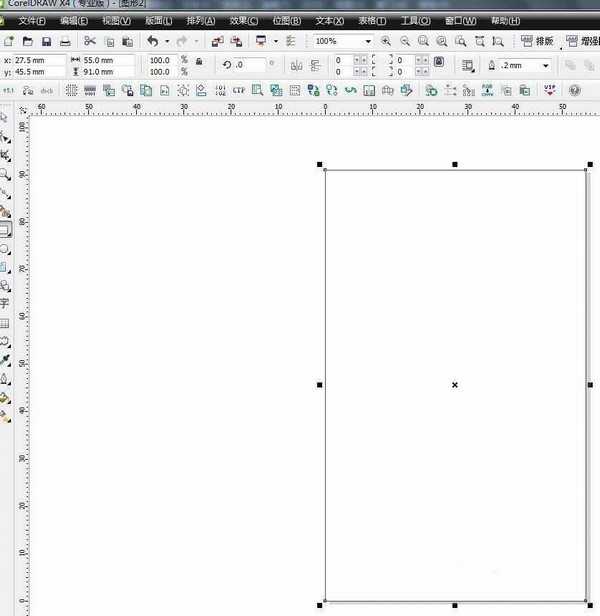The image size is (600, 616).
Task: Open the 效果(C) menu
Action: tap(243, 20)
